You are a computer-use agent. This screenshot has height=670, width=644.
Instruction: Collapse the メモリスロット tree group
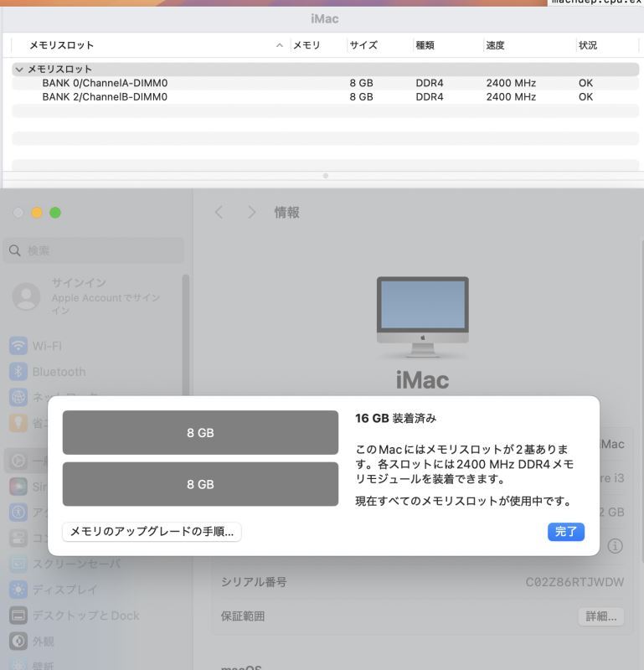point(18,70)
